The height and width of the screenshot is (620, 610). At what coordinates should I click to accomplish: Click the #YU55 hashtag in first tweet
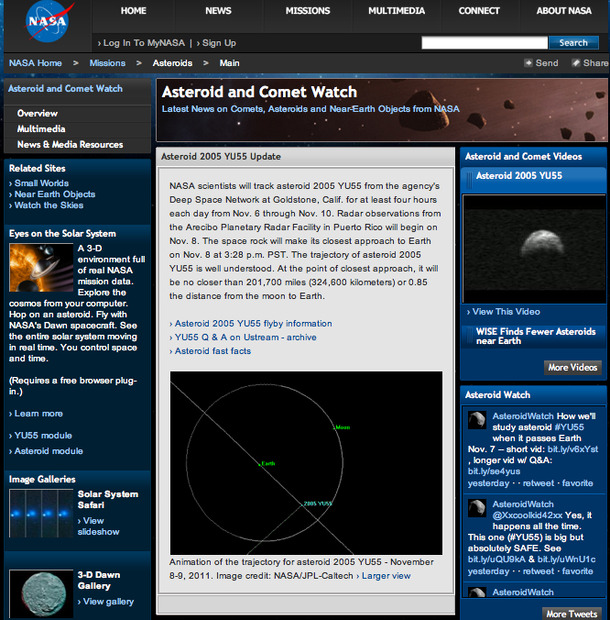[569, 427]
